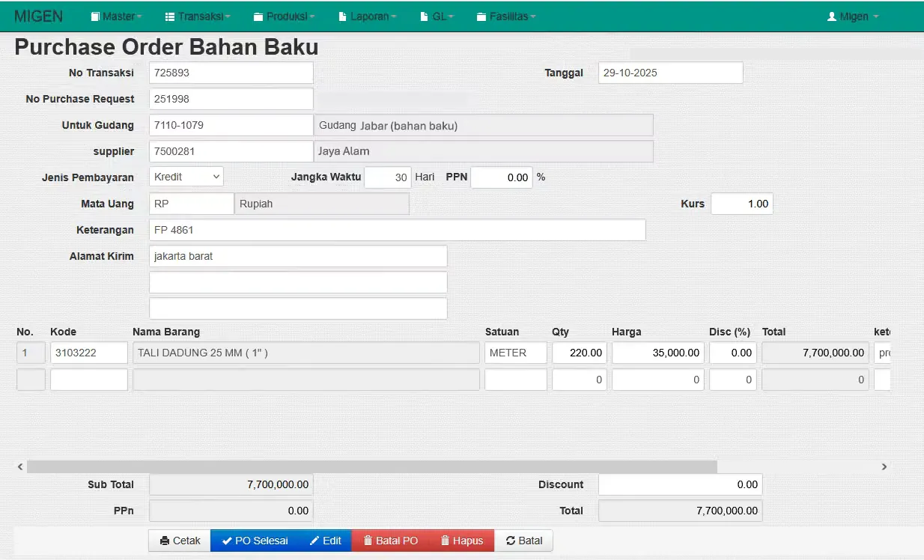Click the Kurs field
924x560 pixels.
(742, 204)
